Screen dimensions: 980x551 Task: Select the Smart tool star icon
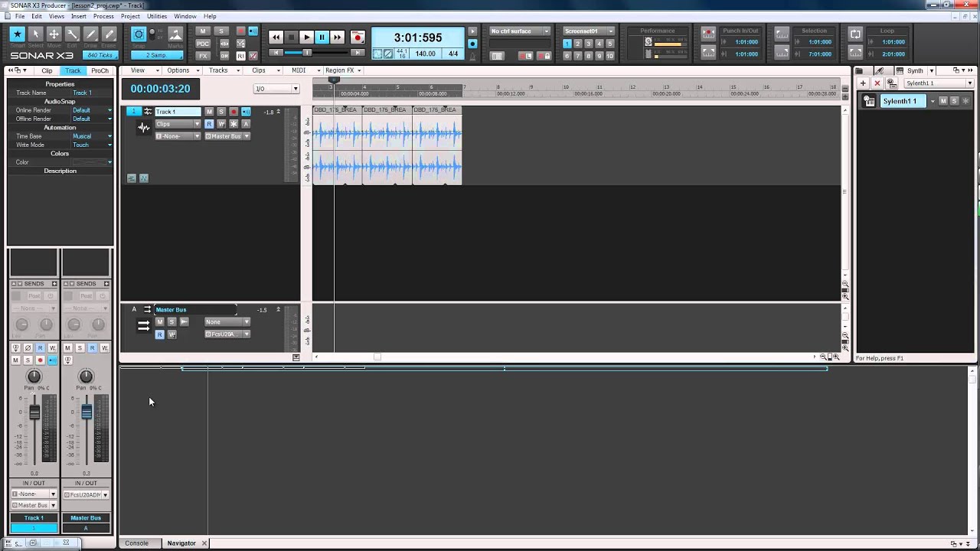tap(17, 34)
